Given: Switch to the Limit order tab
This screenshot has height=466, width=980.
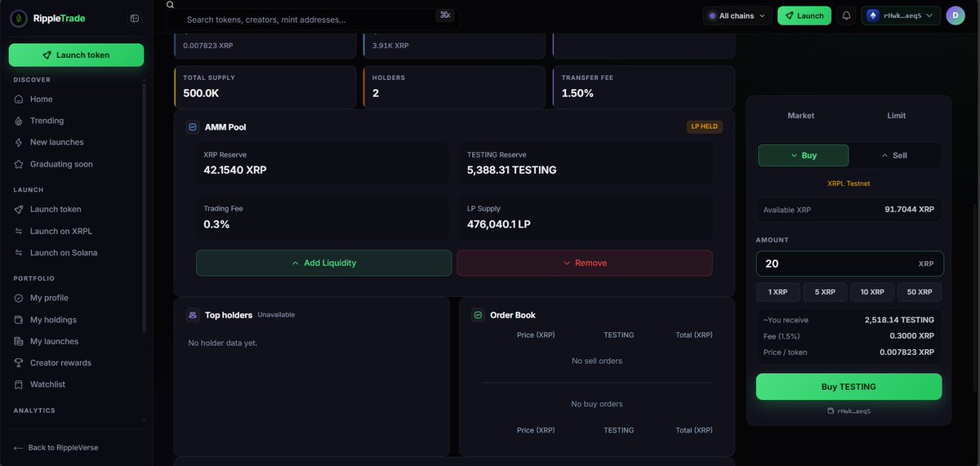Looking at the screenshot, I should coord(897,116).
